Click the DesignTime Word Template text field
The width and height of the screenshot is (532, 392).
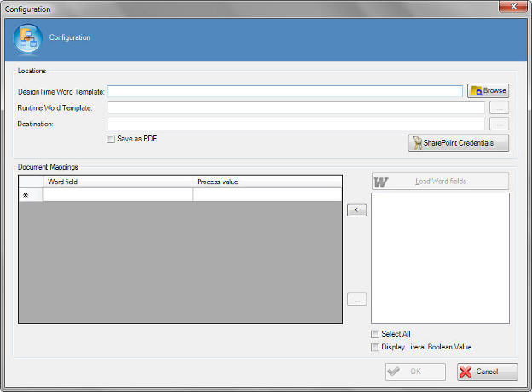285,91
